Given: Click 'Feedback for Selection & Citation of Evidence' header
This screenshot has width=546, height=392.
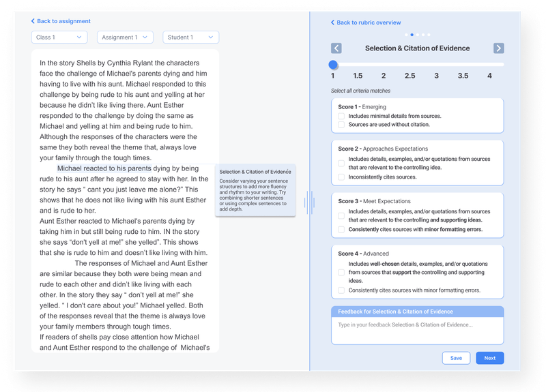Looking at the screenshot, I should [418, 312].
